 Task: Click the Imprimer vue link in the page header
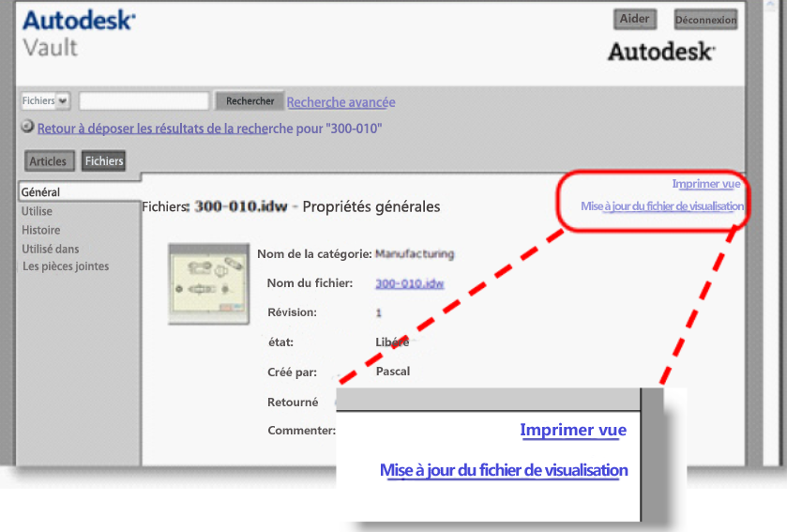[705, 184]
